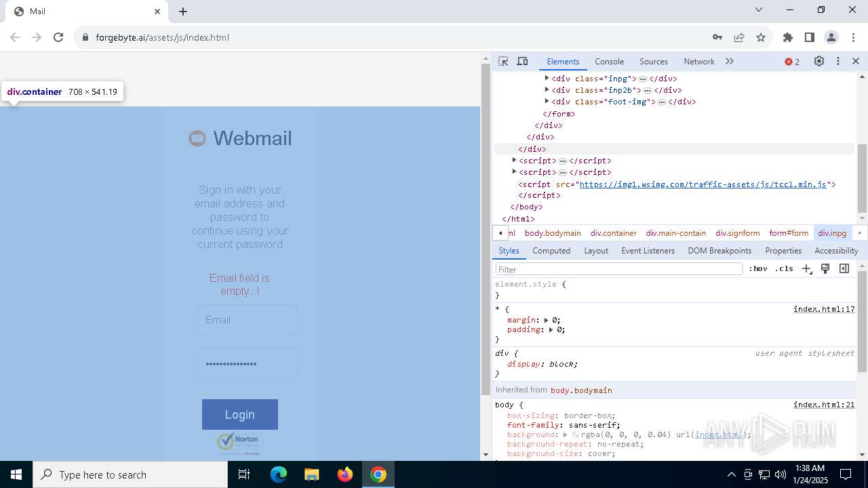Select the inspect element picker tool
Screen dimensions: 868x488
click(x=503, y=61)
